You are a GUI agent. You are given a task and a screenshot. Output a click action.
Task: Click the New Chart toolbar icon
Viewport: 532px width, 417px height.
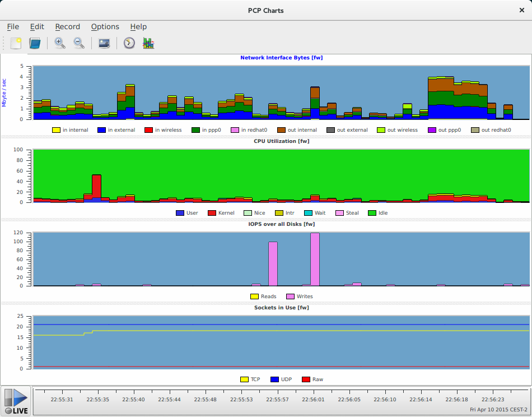[16, 43]
